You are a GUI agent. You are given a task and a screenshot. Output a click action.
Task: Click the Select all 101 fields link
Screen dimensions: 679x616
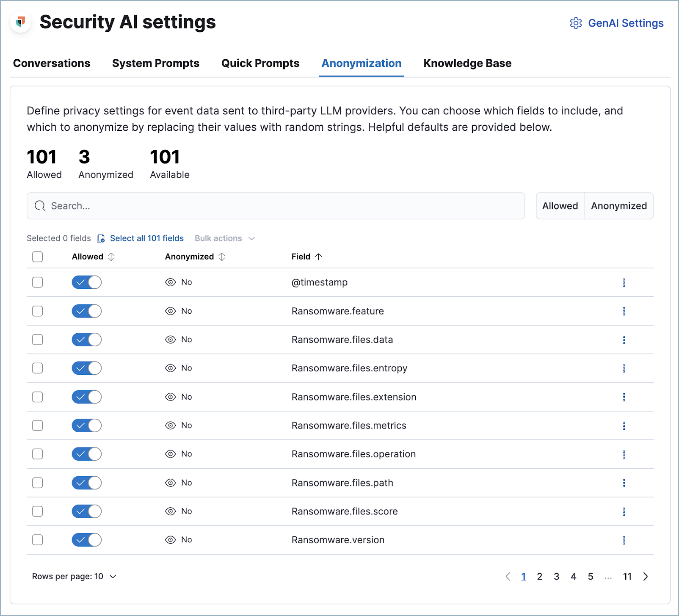pyautogui.click(x=146, y=238)
